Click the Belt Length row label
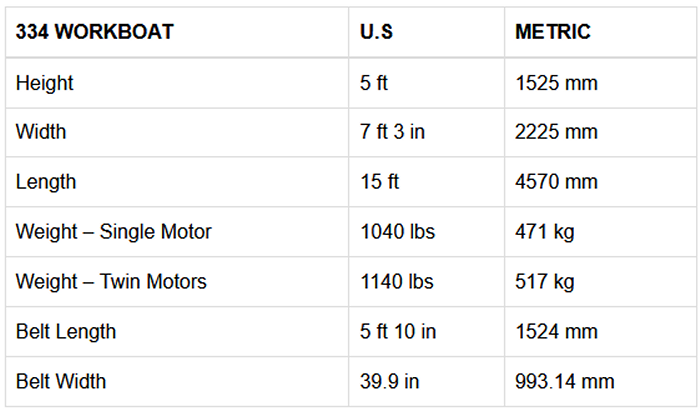 click(66, 331)
